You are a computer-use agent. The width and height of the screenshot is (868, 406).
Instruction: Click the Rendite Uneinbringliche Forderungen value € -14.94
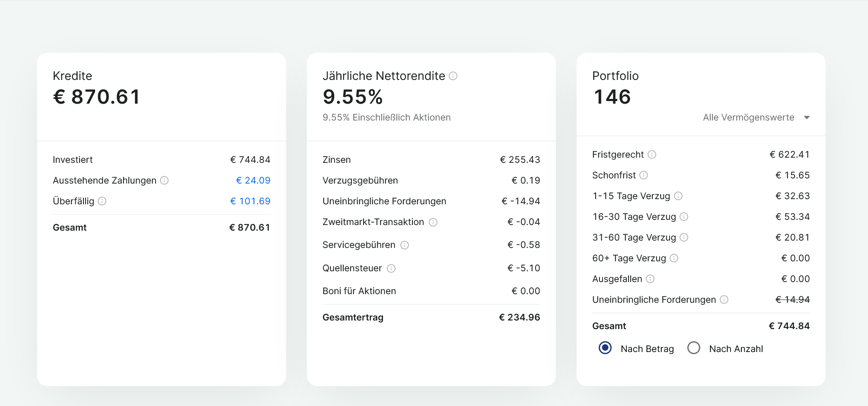click(521, 201)
